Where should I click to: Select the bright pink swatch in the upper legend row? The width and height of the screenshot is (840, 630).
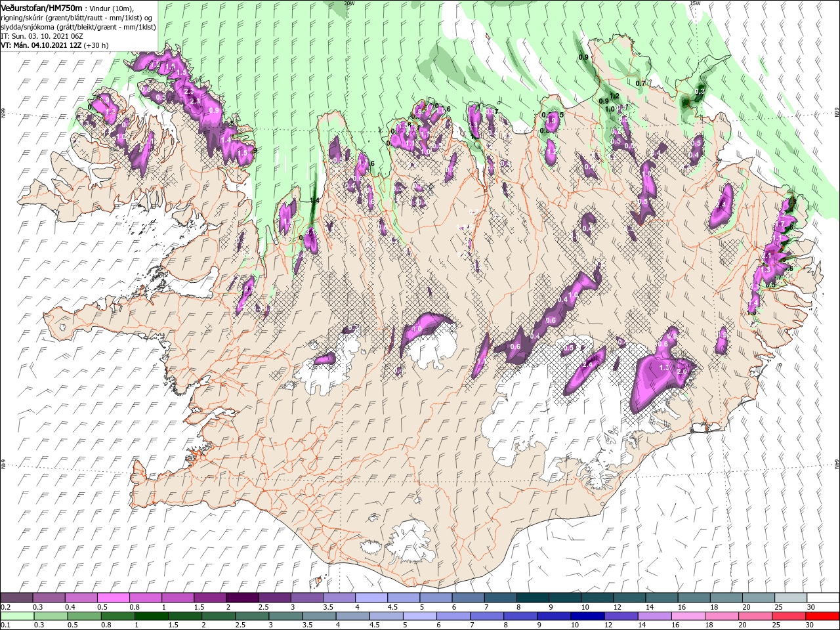(114, 597)
